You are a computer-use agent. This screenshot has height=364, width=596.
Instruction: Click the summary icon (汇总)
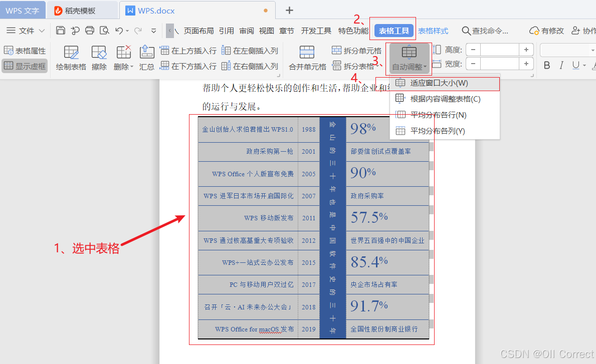pos(147,58)
